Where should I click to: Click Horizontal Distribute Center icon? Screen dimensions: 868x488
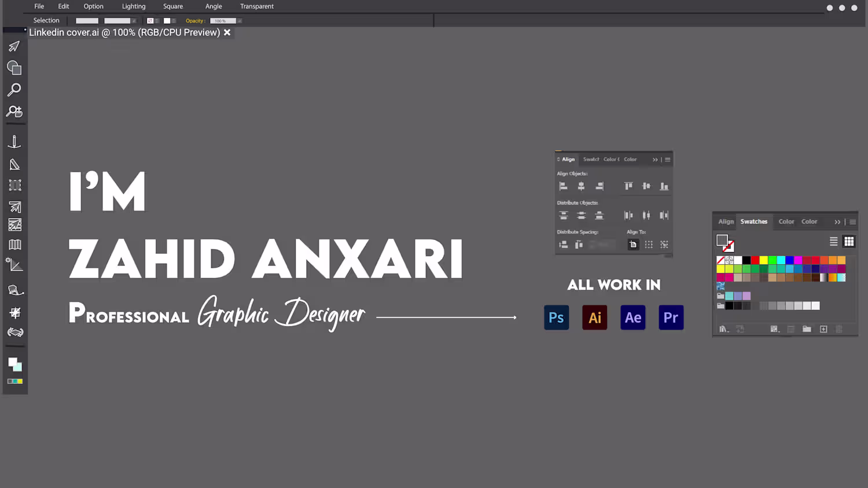click(x=646, y=215)
